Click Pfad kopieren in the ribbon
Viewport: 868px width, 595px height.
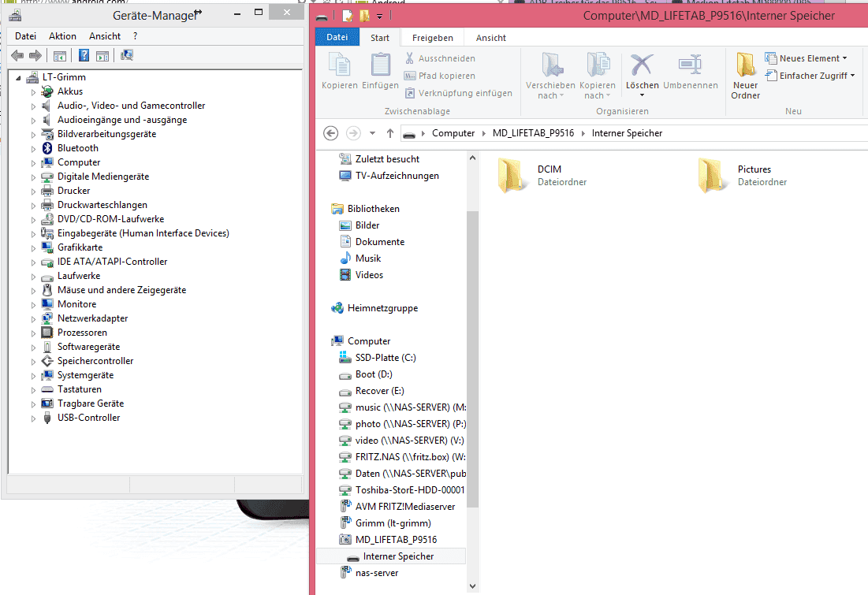[x=440, y=76]
